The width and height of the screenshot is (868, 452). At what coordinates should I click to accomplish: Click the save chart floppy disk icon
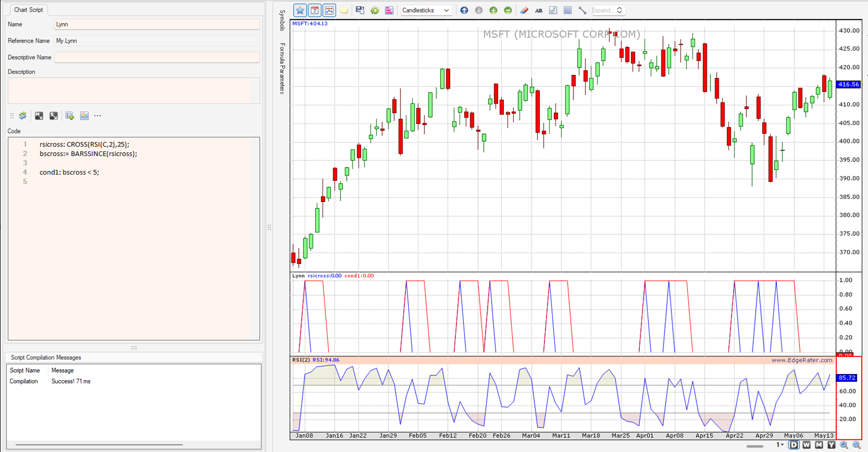pos(360,10)
